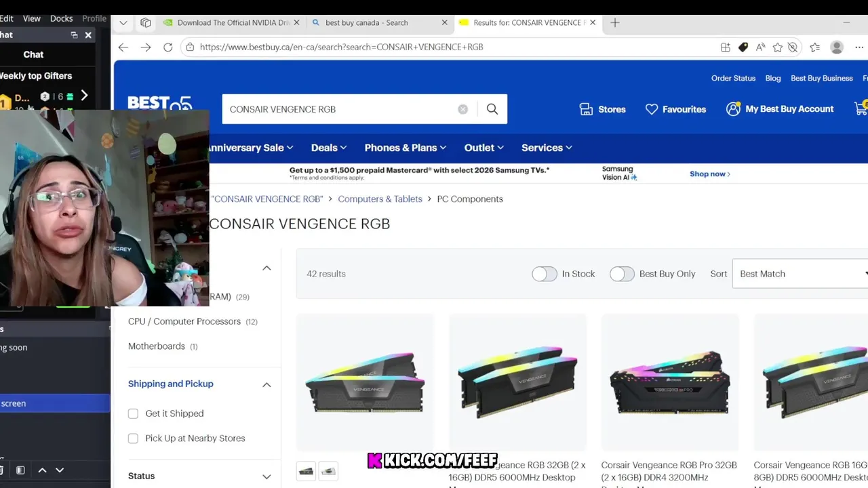This screenshot has width=868, height=488.
Task: Open My Best Buy Account
Action: [780, 109]
